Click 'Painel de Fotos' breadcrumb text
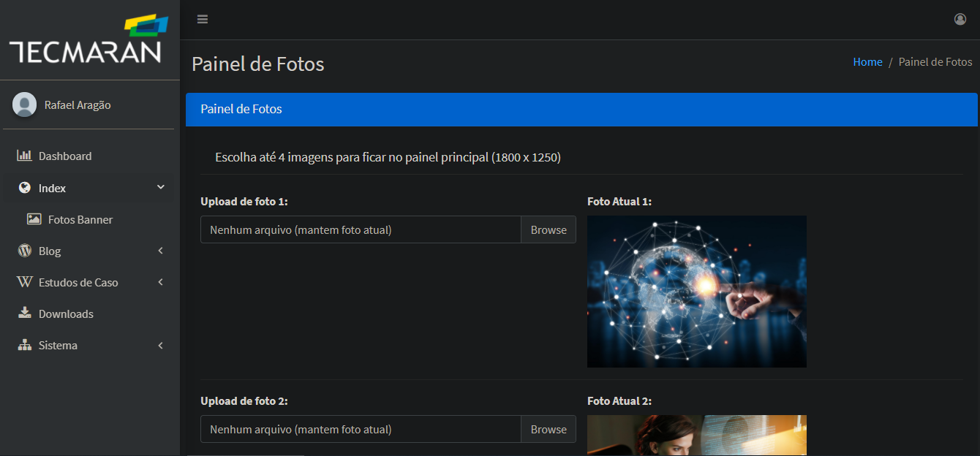 pyautogui.click(x=935, y=62)
